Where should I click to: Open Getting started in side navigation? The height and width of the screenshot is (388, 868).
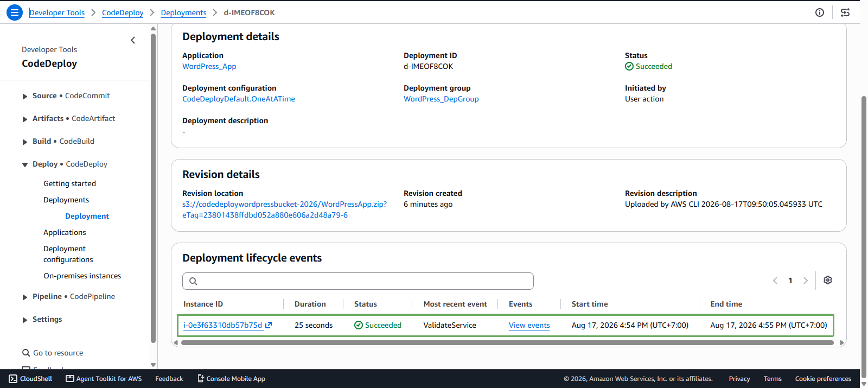pyautogui.click(x=69, y=183)
